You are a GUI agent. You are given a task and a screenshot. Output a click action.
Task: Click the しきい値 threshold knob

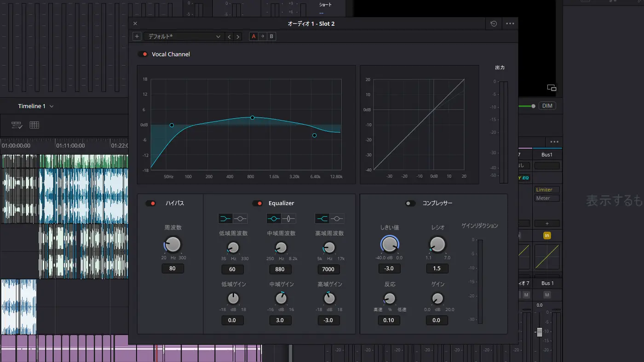[x=389, y=244]
